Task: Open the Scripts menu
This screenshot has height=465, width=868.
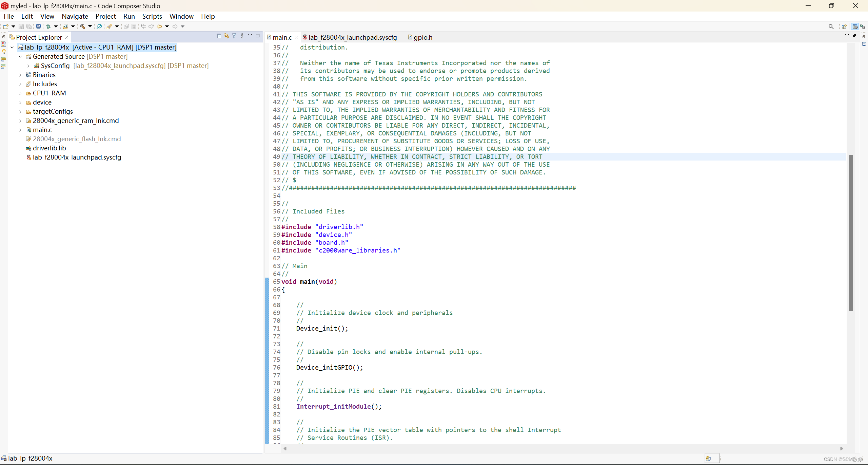Action: [152, 16]
